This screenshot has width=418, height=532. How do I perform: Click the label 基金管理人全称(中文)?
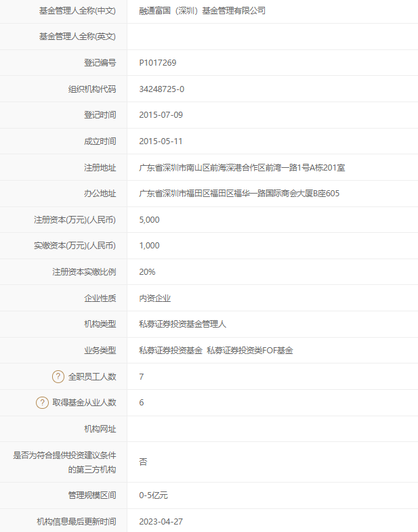click(77, 11)
